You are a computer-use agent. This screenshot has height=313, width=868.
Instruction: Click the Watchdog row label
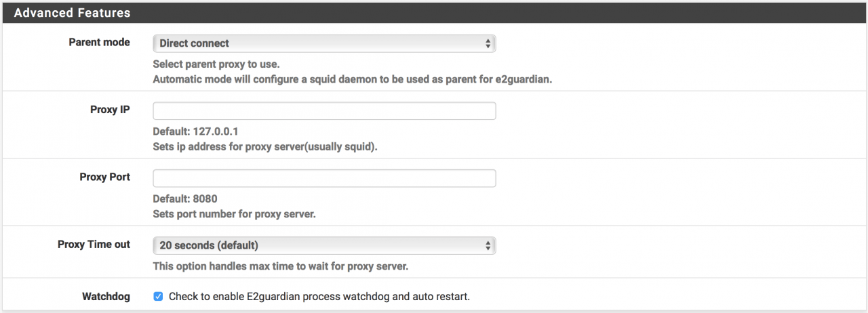[x=106, y=297]
